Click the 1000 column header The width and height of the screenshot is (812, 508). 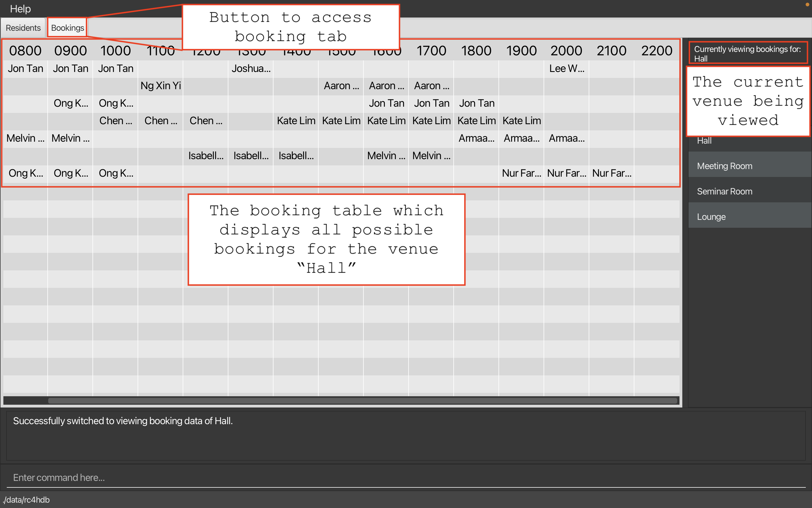coord(115,51)
